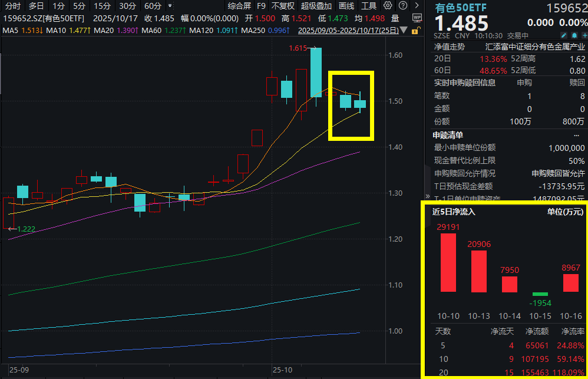Open help via the question mark icon
588x379 pixels.
coord(402,5)
